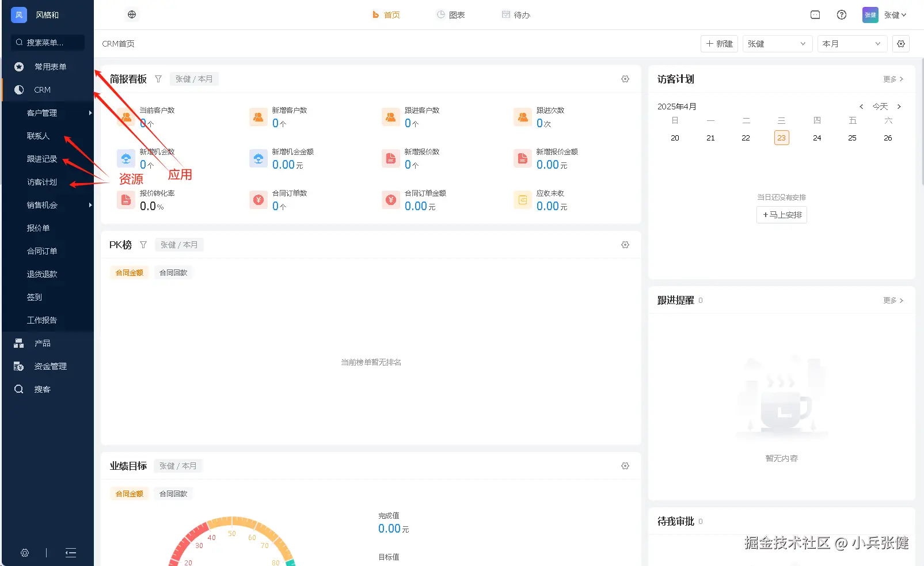Click the 新建 button

click(719, 44)
